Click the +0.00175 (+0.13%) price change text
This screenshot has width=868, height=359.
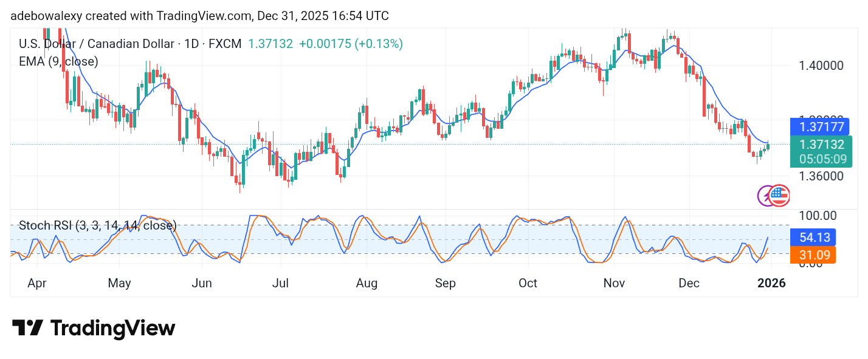point(351,44)
